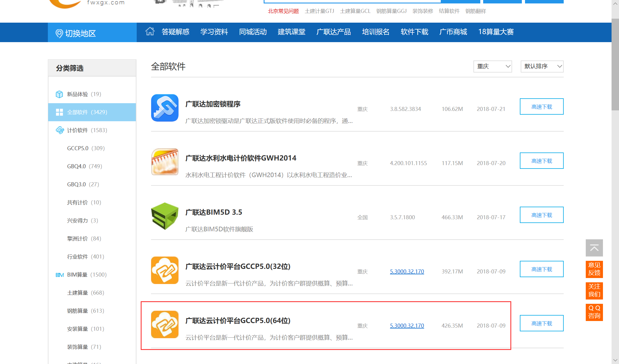Screen dimensions: 619x364
Task: Open the 软件下载 nav menu
Action: [414, 32]
